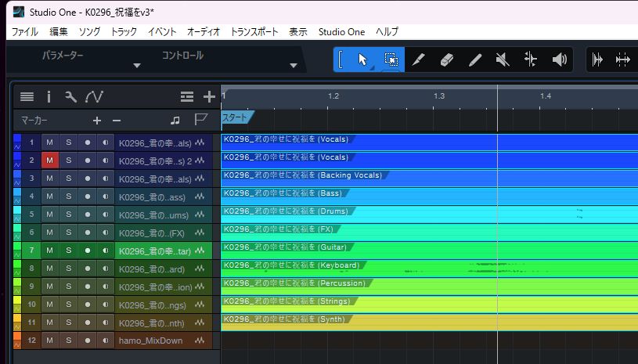Image resolution: width=638 pixels, height=364 pixels.
Task: Add a marker with the plus button
Action: (97, 121)
